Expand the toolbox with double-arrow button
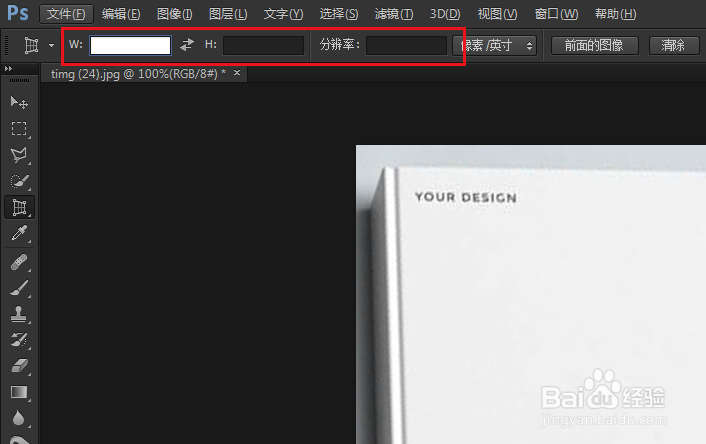The image size is (706, 444). [x=8, y=68]
